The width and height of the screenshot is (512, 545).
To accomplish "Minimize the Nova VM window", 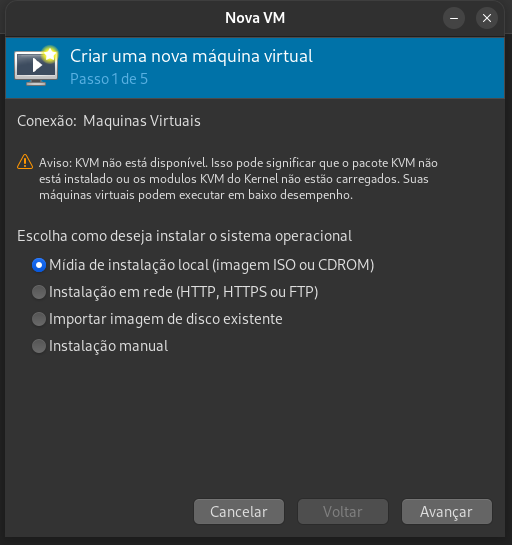I will (454, 18).
